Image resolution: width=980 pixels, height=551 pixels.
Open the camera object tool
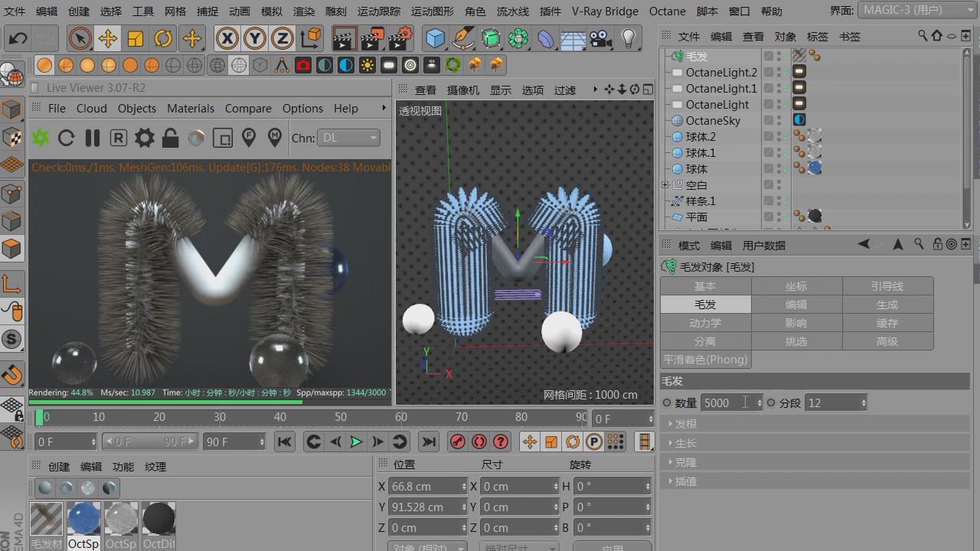601,38
